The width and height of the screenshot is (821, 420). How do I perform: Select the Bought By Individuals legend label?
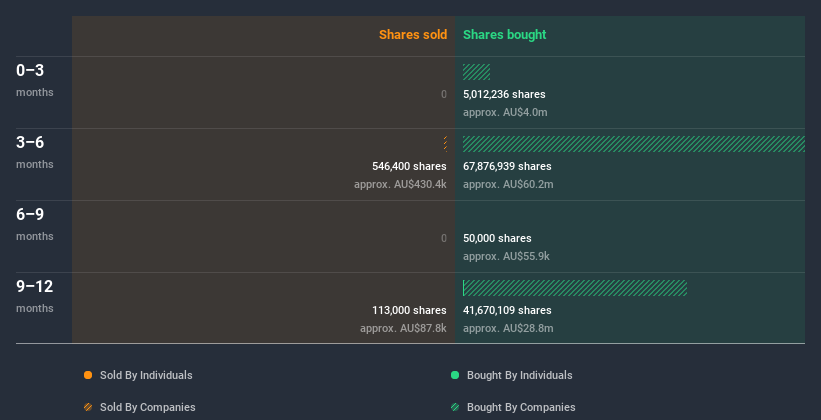[x=519, y=375]
